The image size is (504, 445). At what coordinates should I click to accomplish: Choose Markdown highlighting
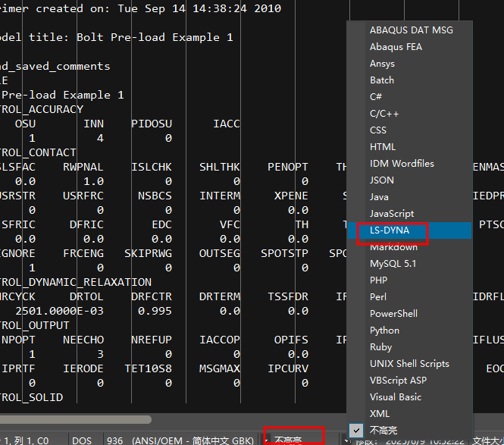[409, 247]
